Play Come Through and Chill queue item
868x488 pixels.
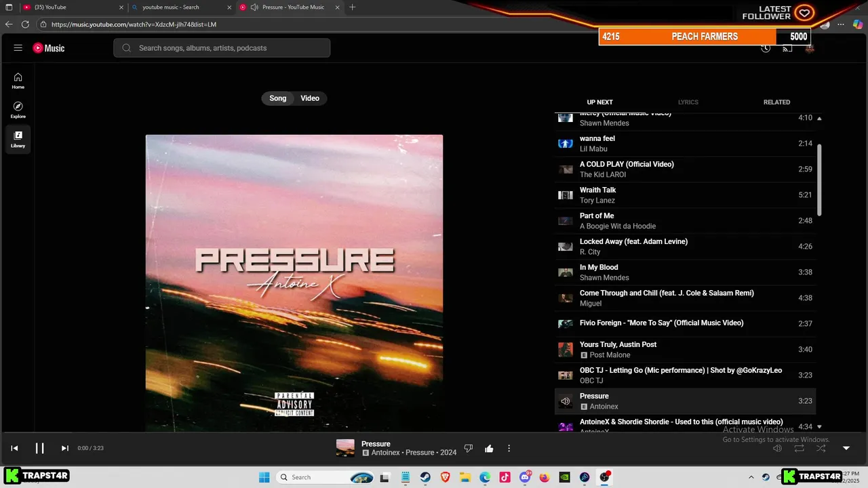pyautogui.click(x=686, y=298)
